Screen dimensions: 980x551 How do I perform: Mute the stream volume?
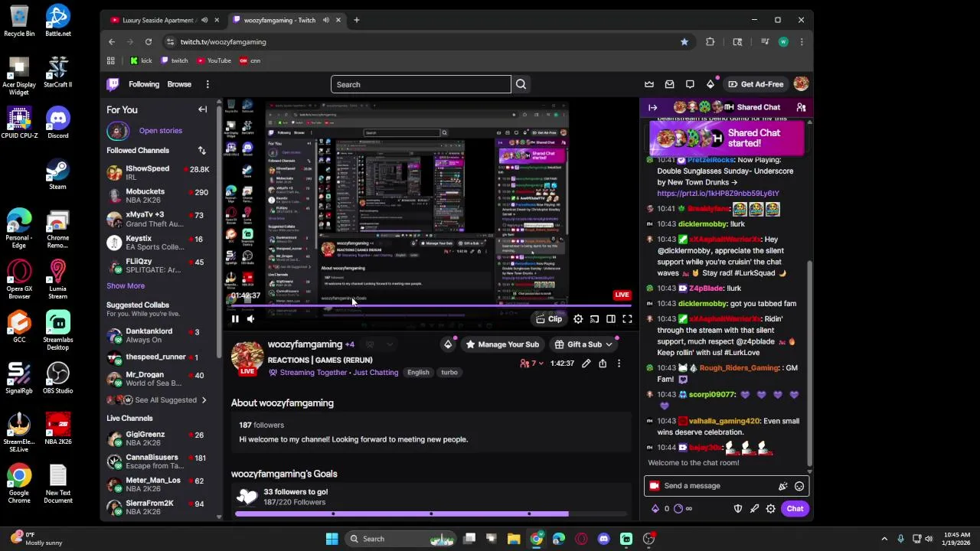click(250, 319)
